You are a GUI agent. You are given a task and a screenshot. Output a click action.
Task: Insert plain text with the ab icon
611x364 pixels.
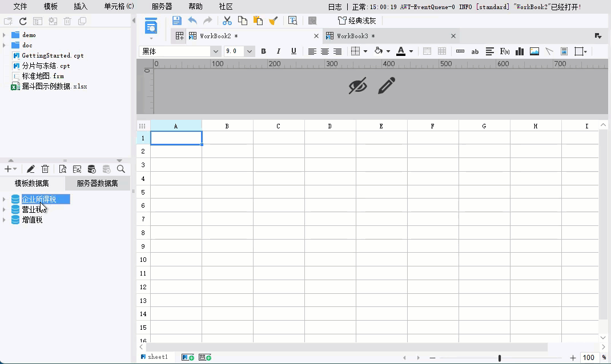point(475,51)
